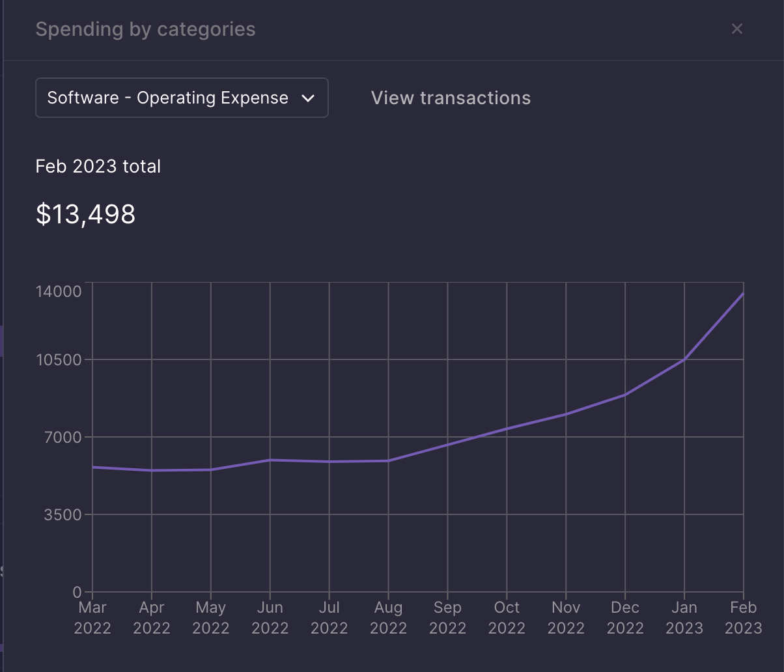Click the Sep 2022 x-axis label

(x=447, y=617)
